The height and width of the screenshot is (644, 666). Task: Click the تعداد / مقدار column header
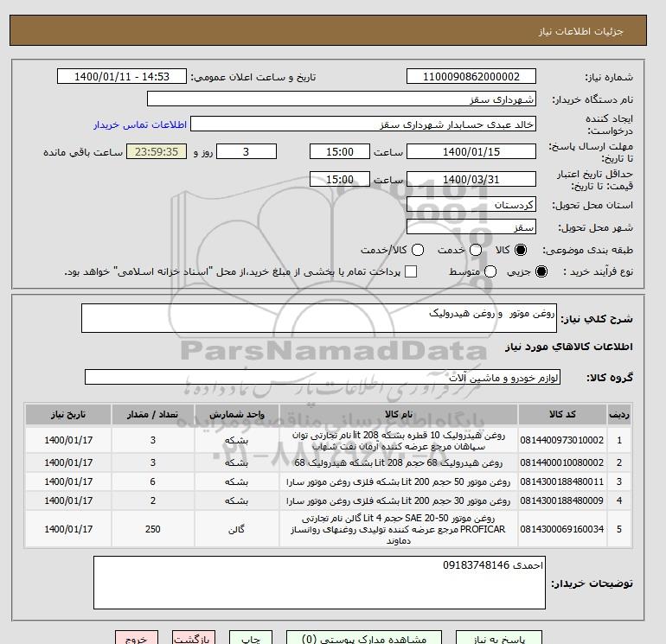pos(153,414)
